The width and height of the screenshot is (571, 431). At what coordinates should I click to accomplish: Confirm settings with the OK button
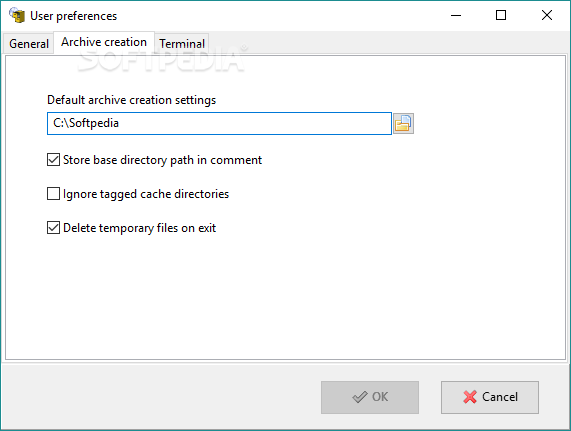[x=370, y=397]
